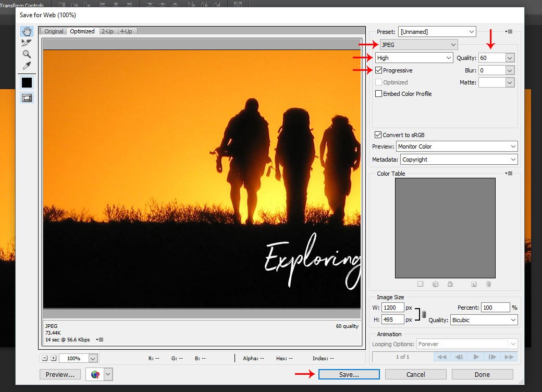Click the Quality 60 input field

coord(492,58)
